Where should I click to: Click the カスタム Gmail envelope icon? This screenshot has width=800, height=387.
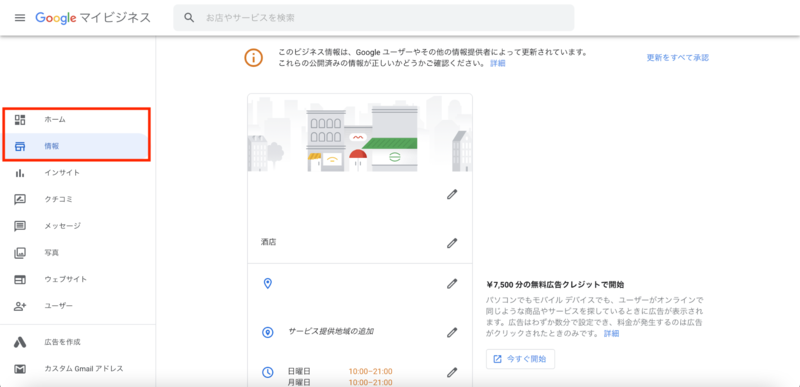pyautogui.click(x=20, y=369)
